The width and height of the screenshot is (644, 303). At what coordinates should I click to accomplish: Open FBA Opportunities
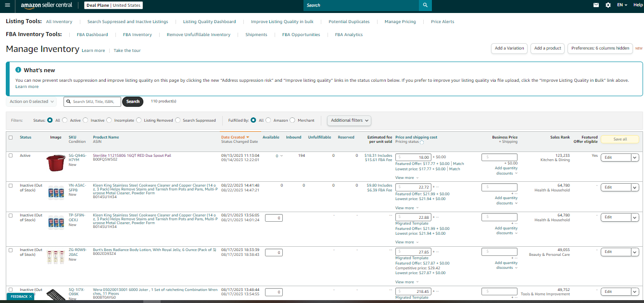tap(301, 35)
